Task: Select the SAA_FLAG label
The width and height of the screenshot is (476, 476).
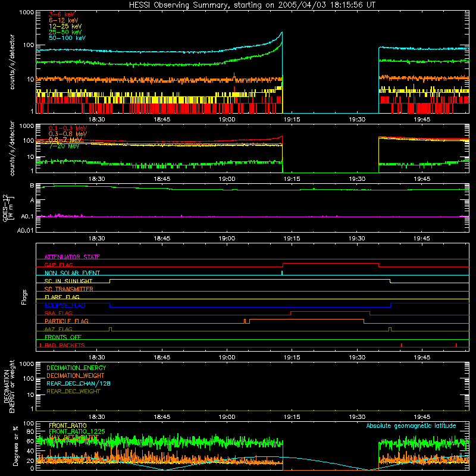Action: click(58, 313)
